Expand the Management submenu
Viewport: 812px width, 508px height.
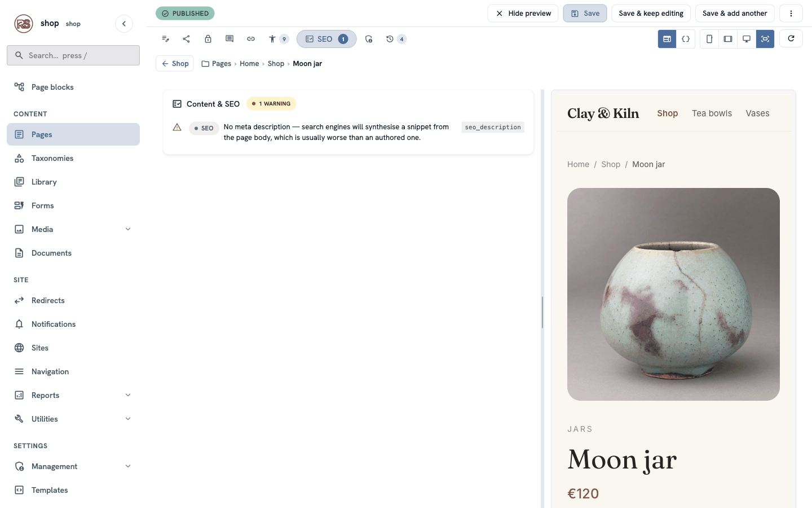pos(128,466)
